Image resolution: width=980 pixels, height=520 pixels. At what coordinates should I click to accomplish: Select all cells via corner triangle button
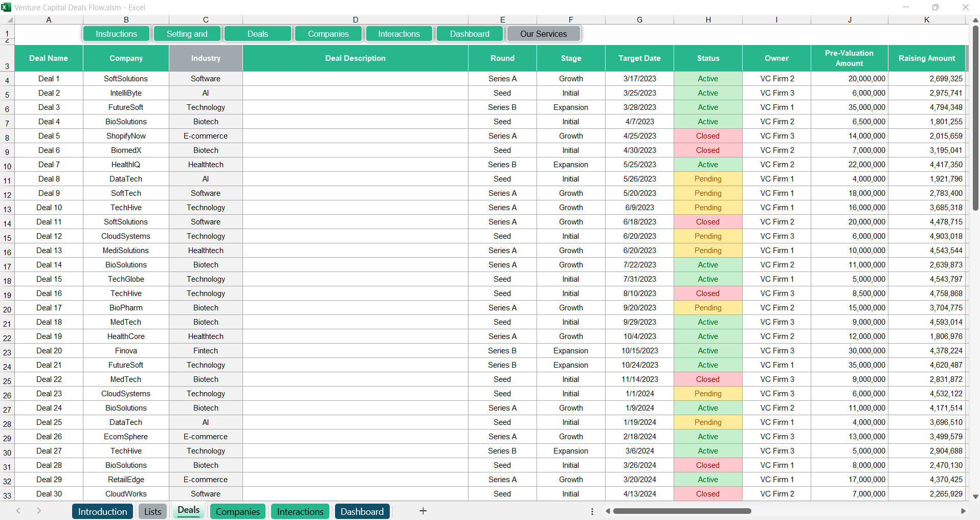(x=10, y=19)
